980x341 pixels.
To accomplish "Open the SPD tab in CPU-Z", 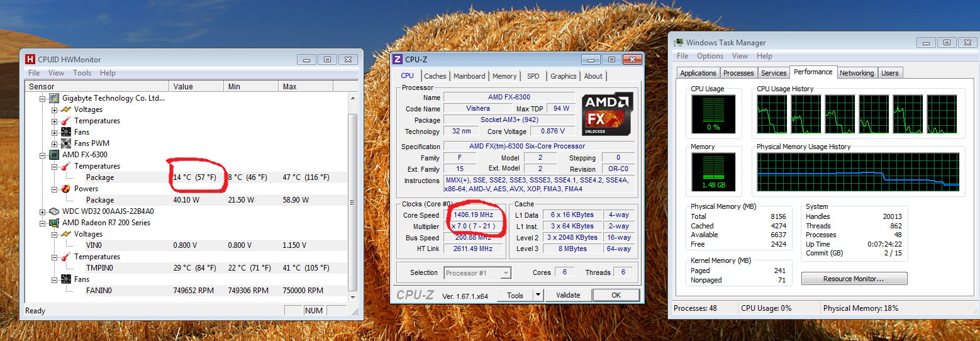I will [x=533, y=76].
